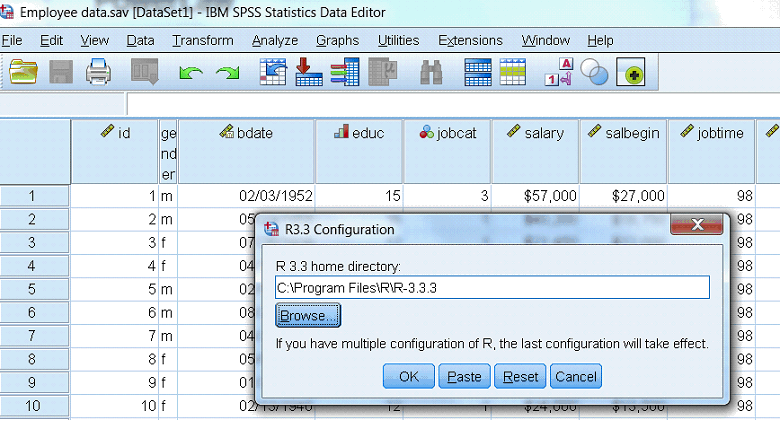This screenshot has height=421, width=781.
Task: Click the R 3.3 home directory field
Action: click(492, 287)
